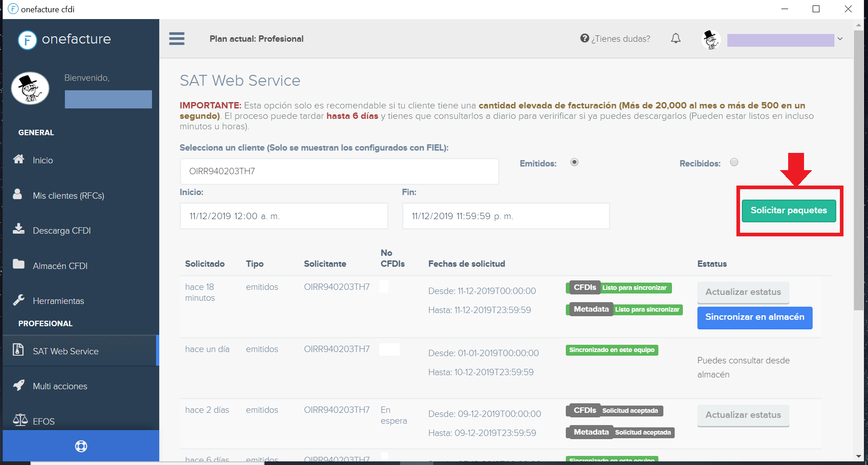The height and width of the screenshot is (465, 868).
Task: Click the client field showing OIRR940203TH7
Action: pyautogui.click(x=339, y=171)
